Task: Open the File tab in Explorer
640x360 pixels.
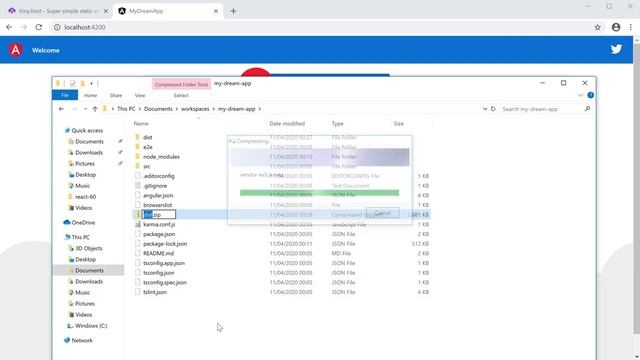Action: (x=65, y=95)
